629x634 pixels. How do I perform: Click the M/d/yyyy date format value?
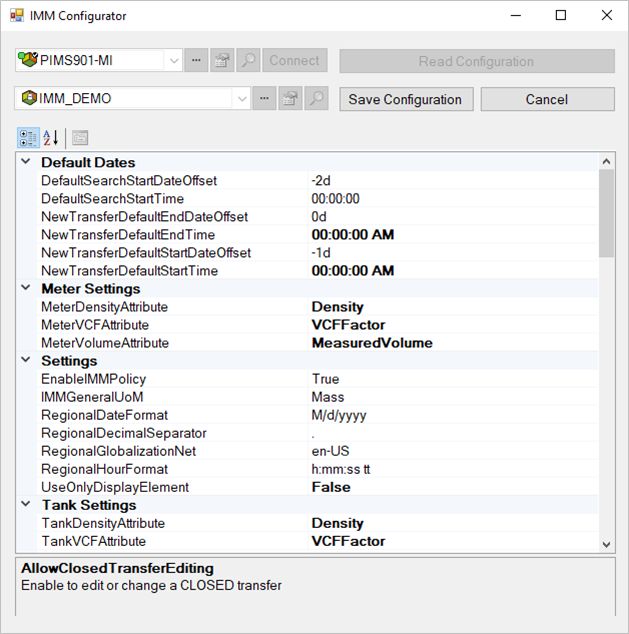coord(339,415)
